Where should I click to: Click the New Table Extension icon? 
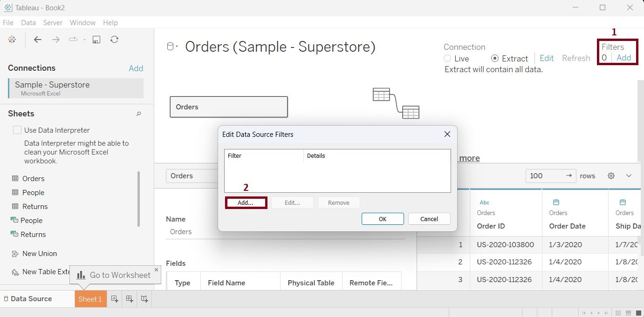click(15, 272)
